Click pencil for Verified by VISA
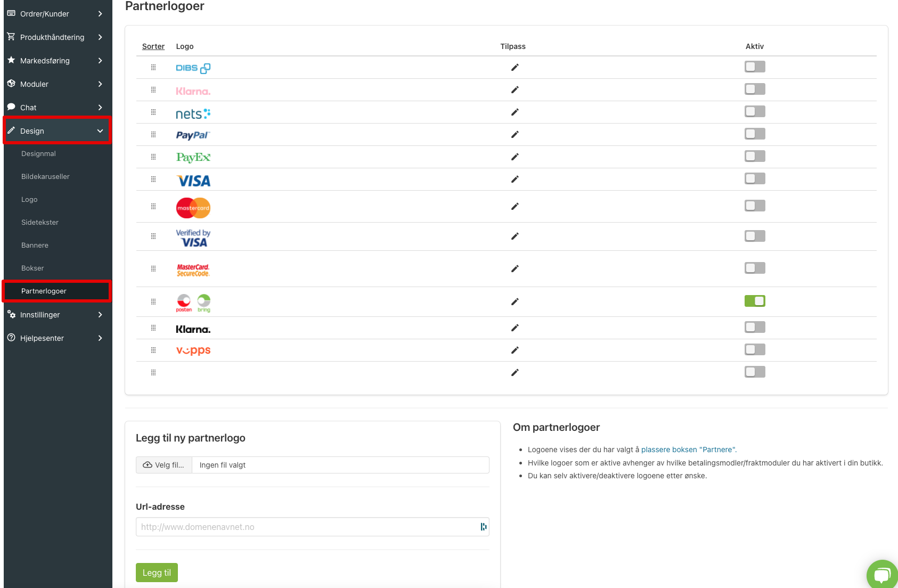898x588 pixels. pyautogui.click(x=515, y=236)
